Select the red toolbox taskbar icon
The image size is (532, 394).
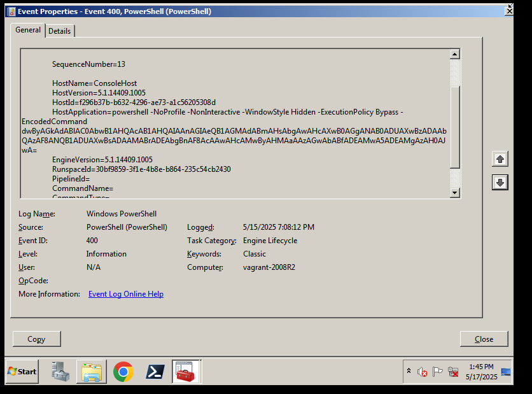coord(186,372)
